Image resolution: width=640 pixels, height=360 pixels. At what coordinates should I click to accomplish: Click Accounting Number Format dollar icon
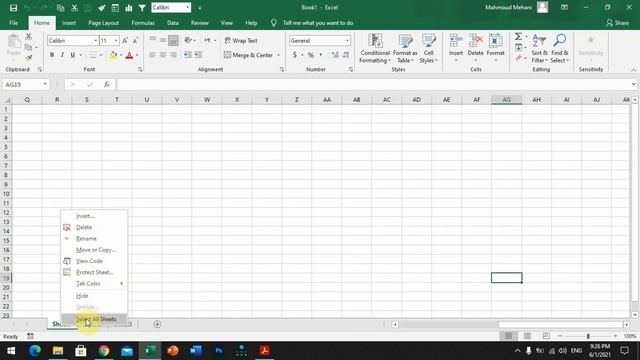(295, 55)
